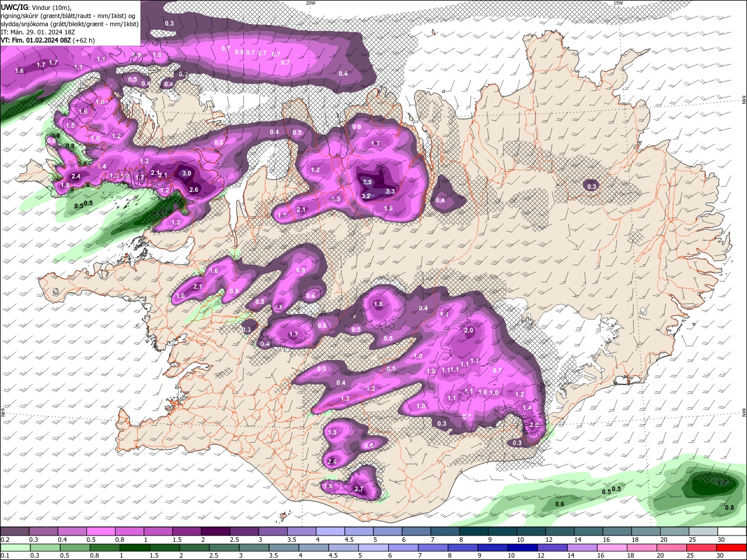Select bright pink 0.5 swatch in upper legend
Image resolution: width=747 pixels, height=560 pixels.
click(100, 531)
